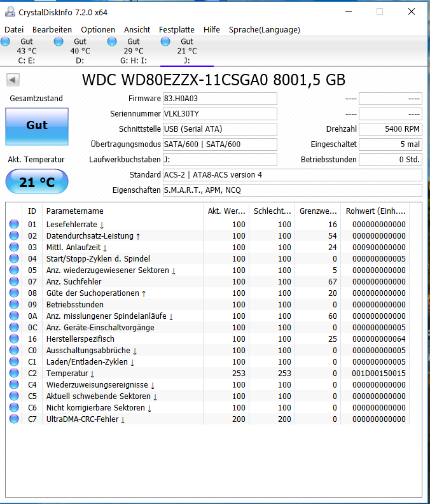Click the Standard field ACS-2
The width and height of the screenshot is (430, 504).
(293, 175)
